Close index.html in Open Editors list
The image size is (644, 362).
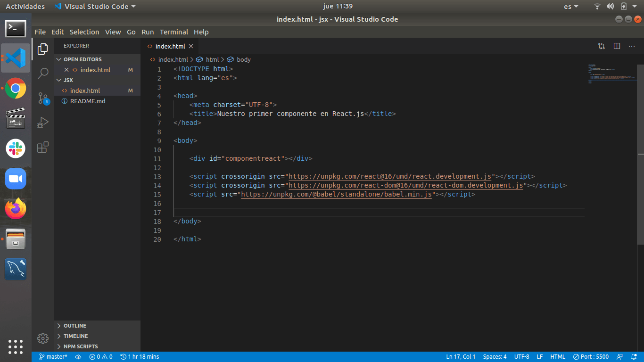tap(66, 70)
